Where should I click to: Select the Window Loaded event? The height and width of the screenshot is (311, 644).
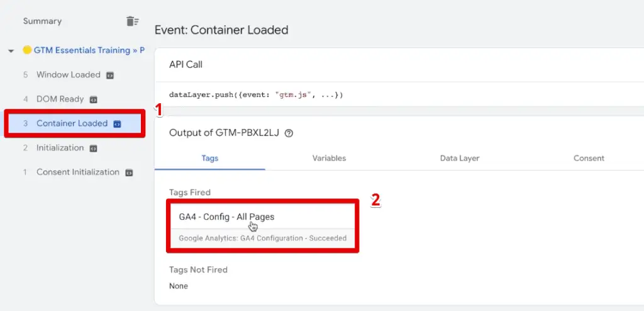[68, 75]
